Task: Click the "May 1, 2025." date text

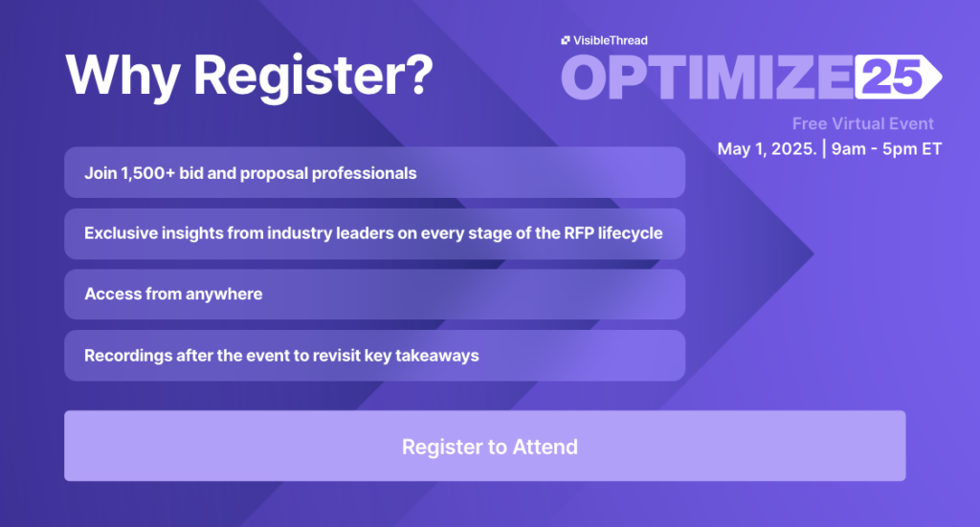Action: 768,149
